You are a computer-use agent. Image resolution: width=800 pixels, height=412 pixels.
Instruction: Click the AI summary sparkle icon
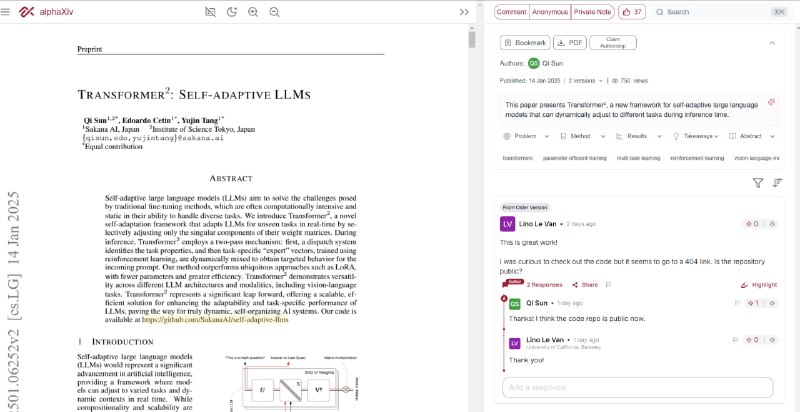click(771, 102)
